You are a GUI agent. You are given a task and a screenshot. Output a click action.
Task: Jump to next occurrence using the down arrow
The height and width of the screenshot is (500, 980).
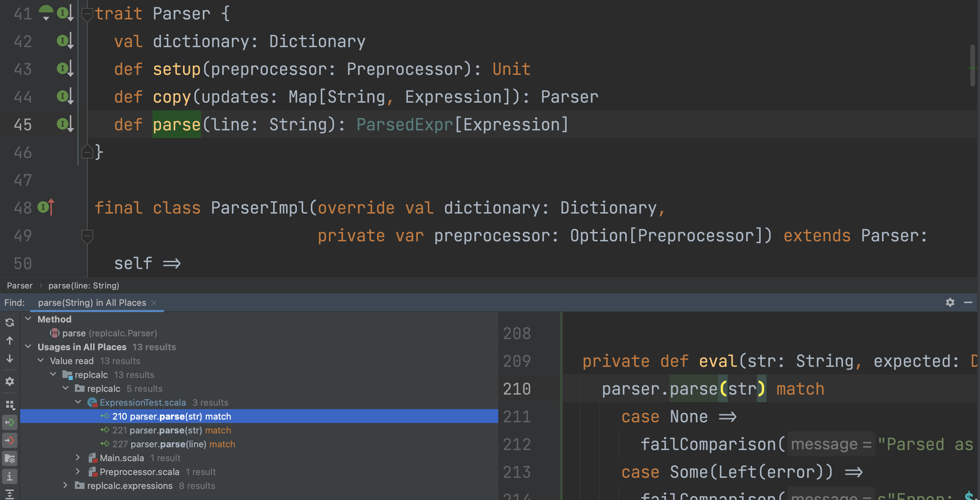tap(9, 359)
